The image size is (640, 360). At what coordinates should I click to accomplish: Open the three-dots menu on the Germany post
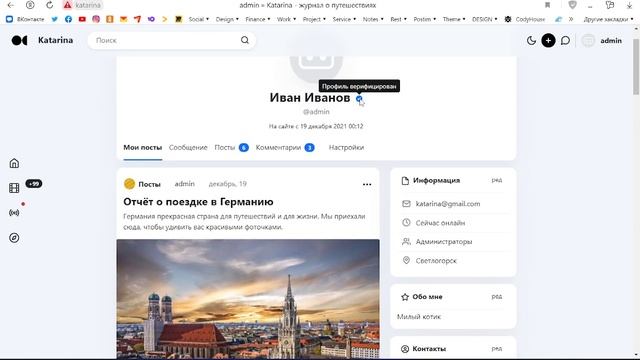[367, 184]
